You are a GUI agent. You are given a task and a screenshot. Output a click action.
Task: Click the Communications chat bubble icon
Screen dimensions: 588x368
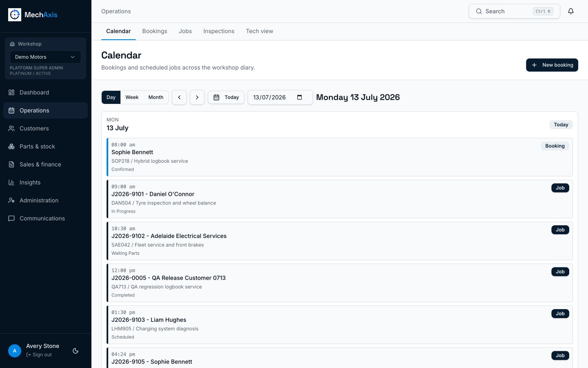tap(11, 218)
